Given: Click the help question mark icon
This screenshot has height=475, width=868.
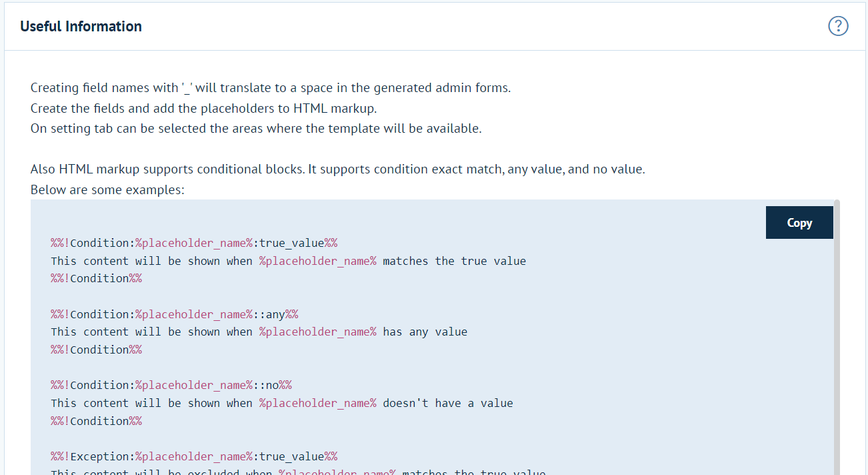Looking at the screenshot, I should point(838,26).
